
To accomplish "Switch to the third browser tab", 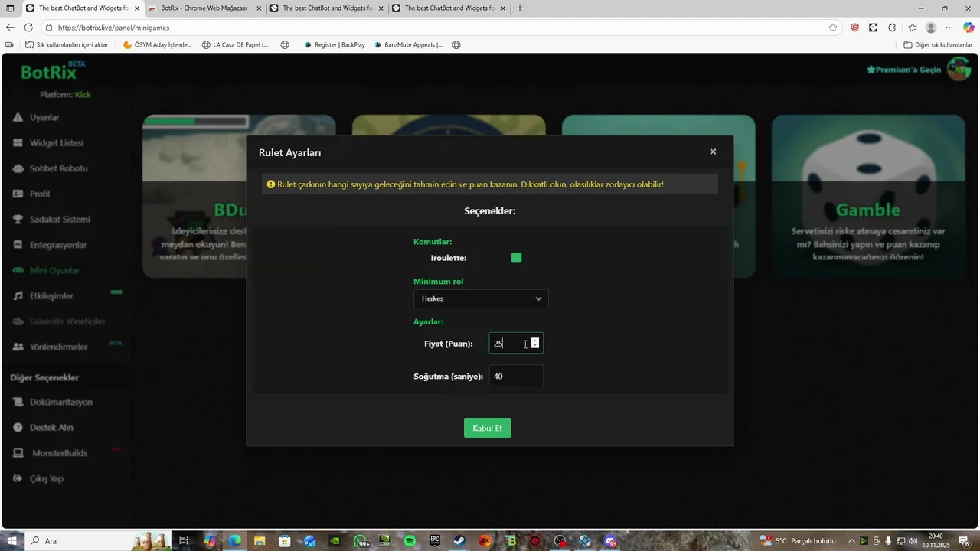I will (325, 8).
